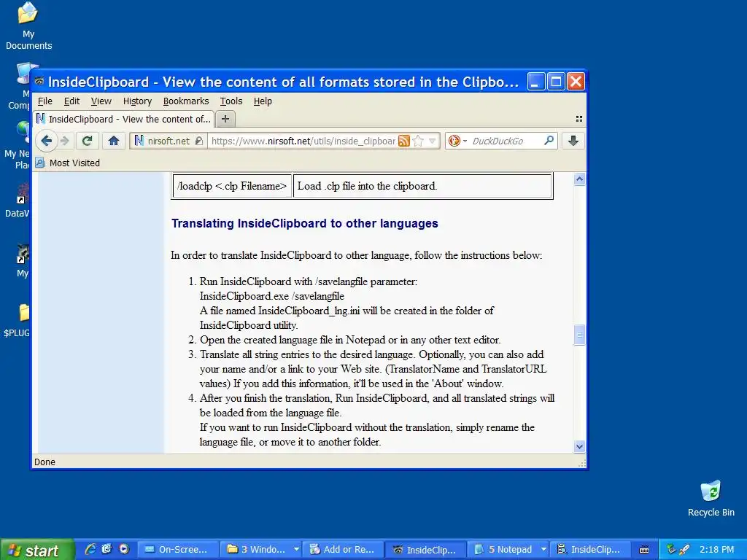Viewport: 747px width, 560px height.
Task: Click the 'Open the created language file' step text
Action: [350, 340]
